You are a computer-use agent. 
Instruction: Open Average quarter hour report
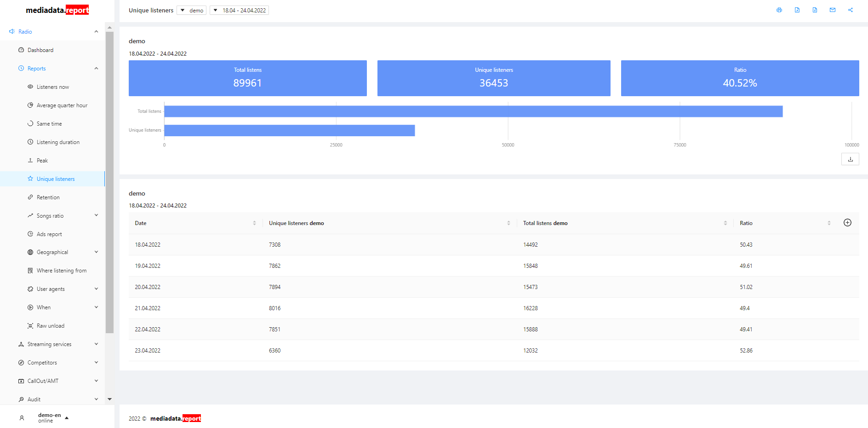tap(62, 105)
